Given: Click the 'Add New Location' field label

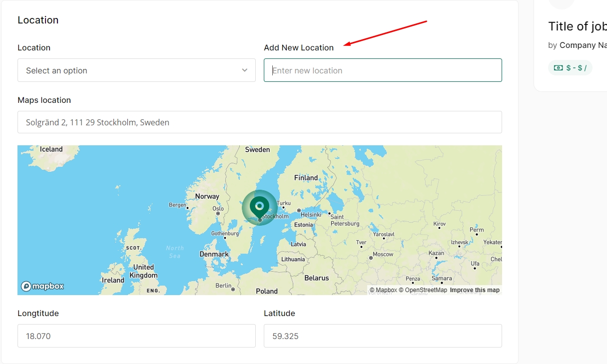Looking at the screenshot, I should pos(299,48).
